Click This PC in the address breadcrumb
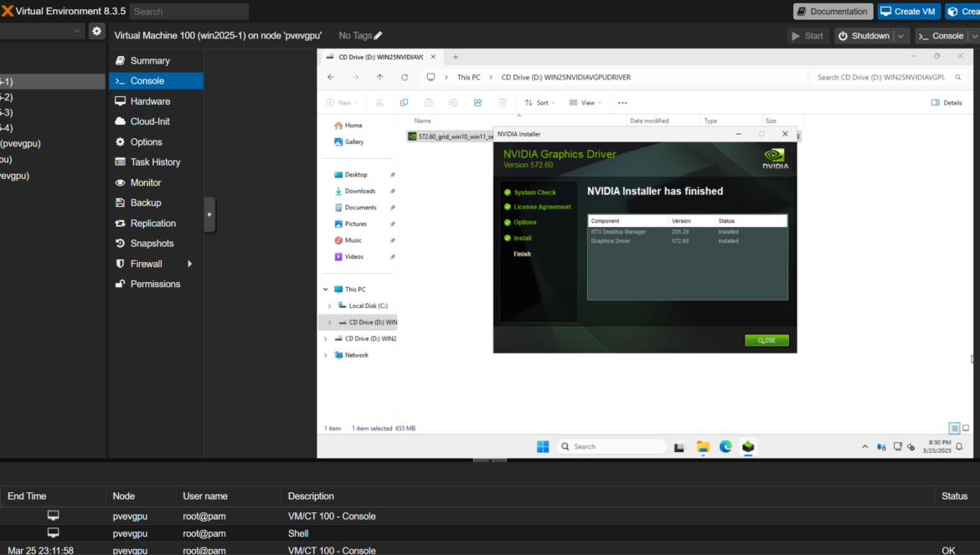 point(469,77)
